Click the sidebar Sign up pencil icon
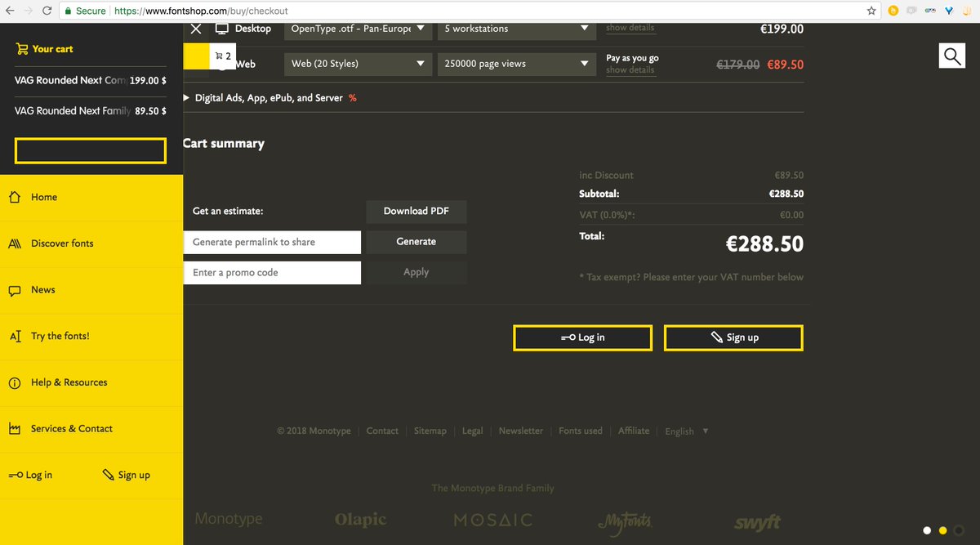This screenshot has width=980, height=545. click(x=108, y=475)
